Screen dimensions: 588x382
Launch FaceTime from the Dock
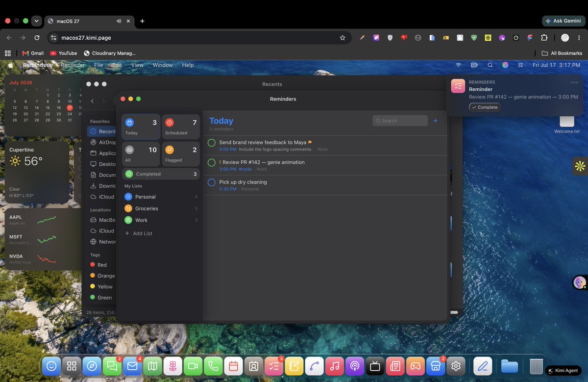(193, 366)
